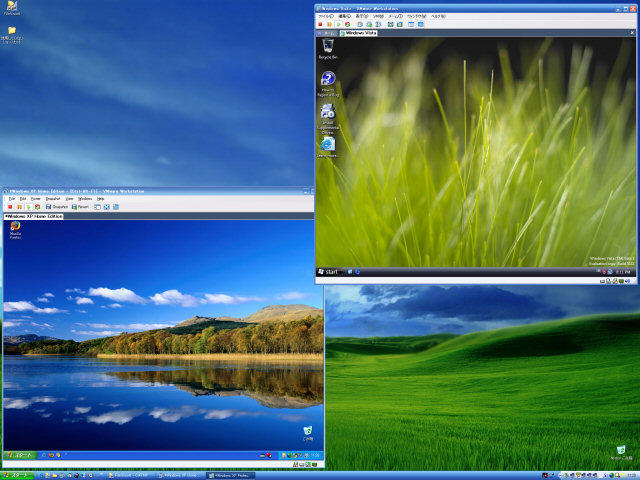Open Recycle Bin on Vista desktop
The image size is (640, 480).
pyautogui.click(x=328, y=49)
